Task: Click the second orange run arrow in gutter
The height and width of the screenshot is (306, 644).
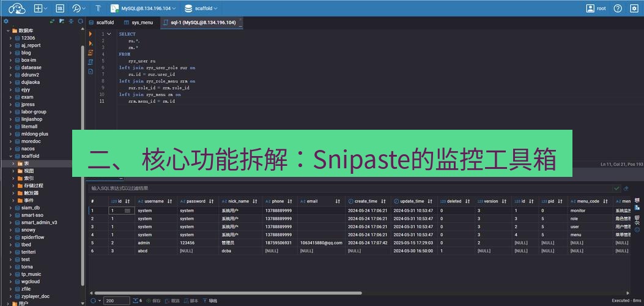Action: [x=91, y=43]
